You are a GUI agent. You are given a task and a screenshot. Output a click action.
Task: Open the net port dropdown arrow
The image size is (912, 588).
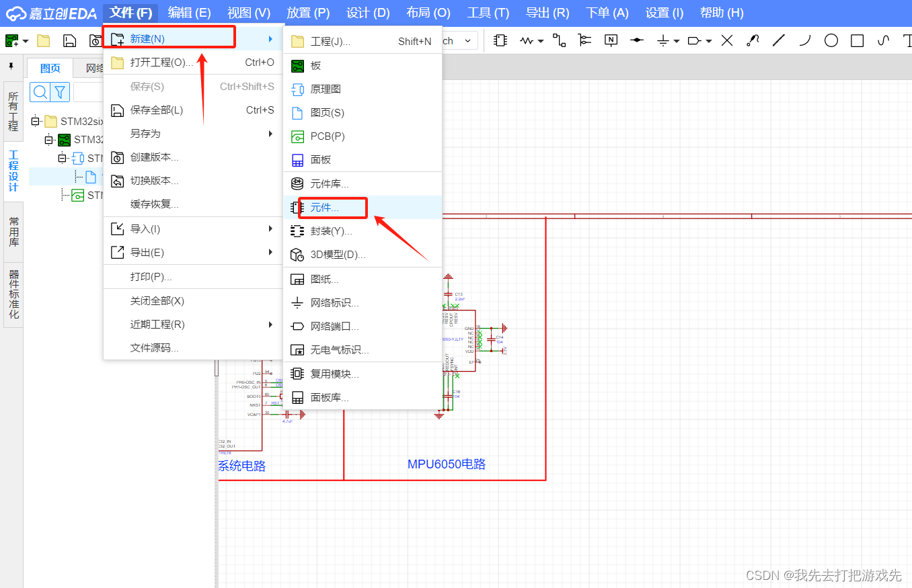709,41
